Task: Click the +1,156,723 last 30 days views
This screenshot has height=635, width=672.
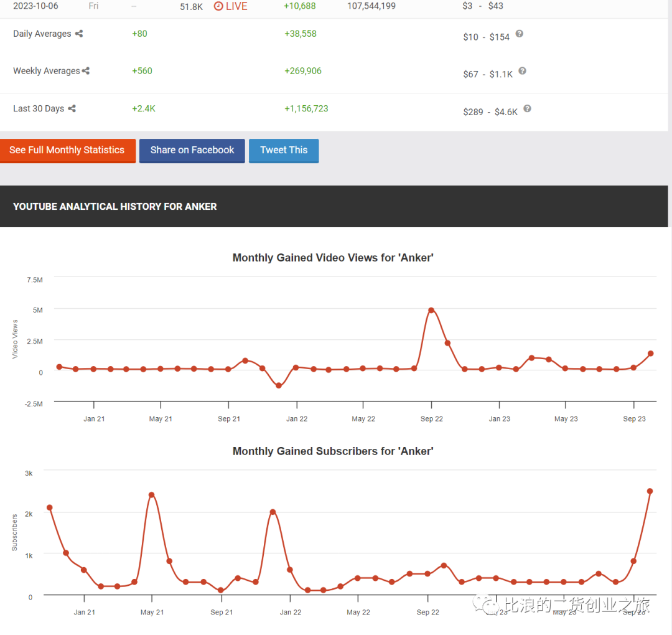Action: click(x=306, y=108)
